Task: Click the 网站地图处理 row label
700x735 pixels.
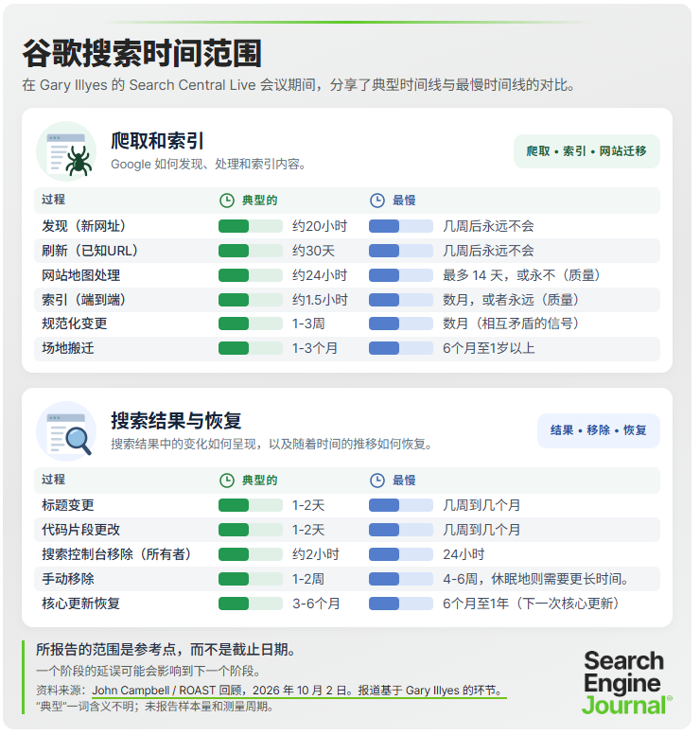Action: (x=81, y=275)
